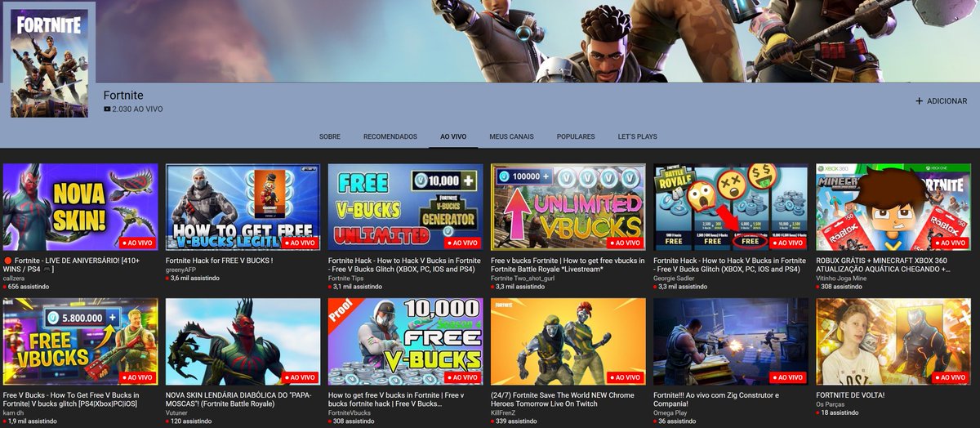Switch to the RECOMENDADOS tab
The height and width of the screenshot is (428, 980).
[390, 137]
